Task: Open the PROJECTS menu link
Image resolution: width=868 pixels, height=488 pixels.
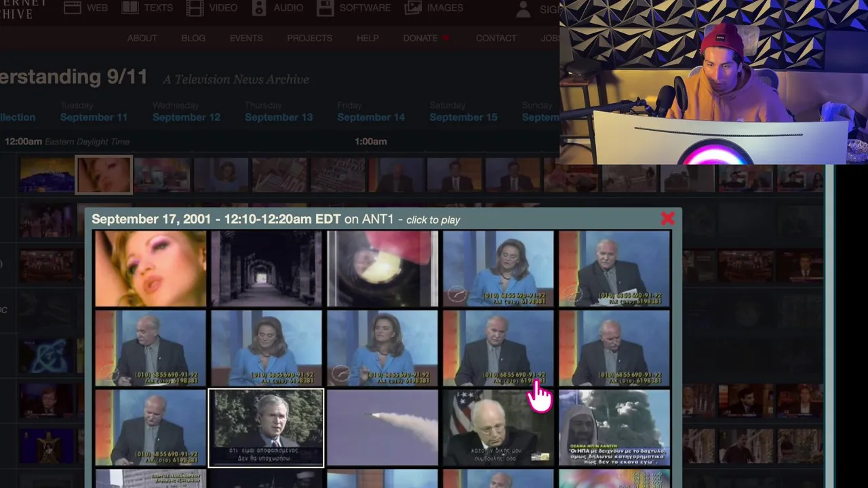Action: tap(309, 38)
